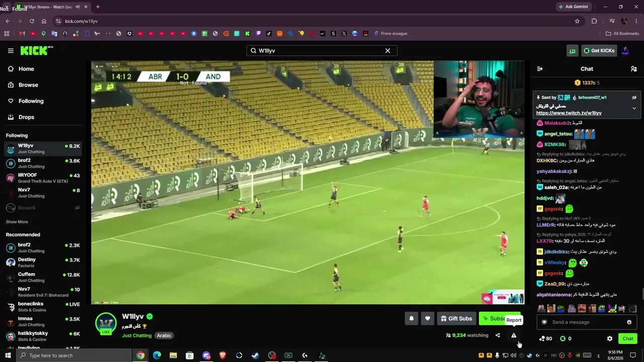Viewport: 644px width, 362px height.
Task: Open boneclinks Slots & Casino channel
Action: tap(43, 307)
